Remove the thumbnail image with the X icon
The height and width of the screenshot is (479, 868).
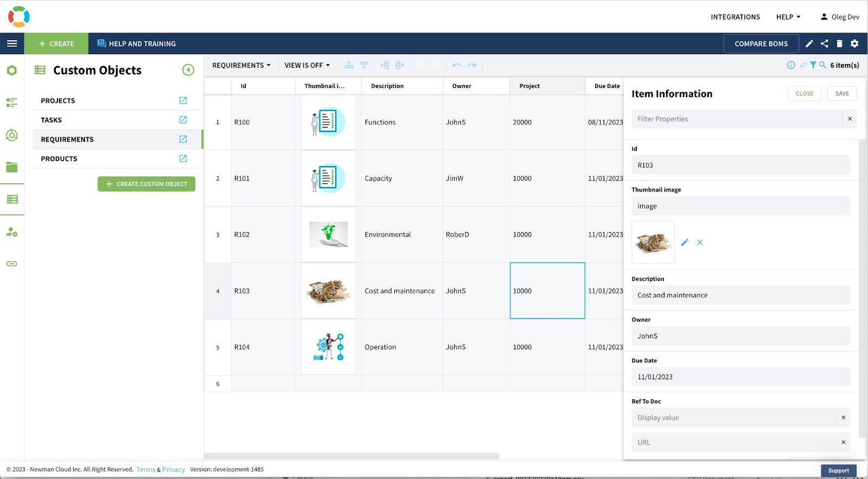coord(700,242)
